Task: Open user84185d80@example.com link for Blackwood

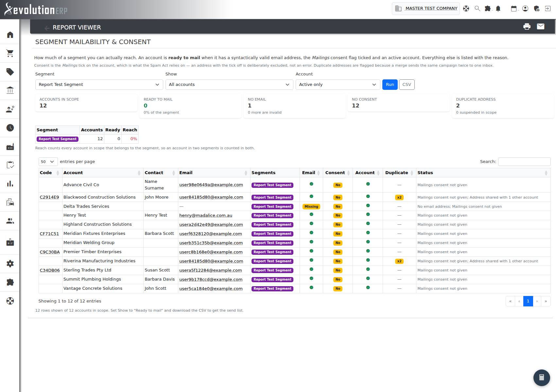Action: 211,197
